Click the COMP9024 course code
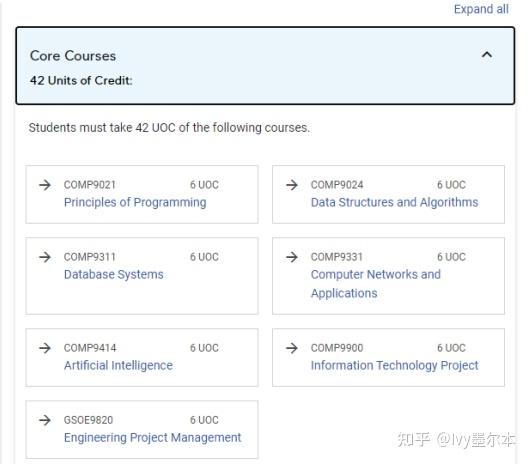Screen dimensions: 529x464 click(x=337, y=185)
